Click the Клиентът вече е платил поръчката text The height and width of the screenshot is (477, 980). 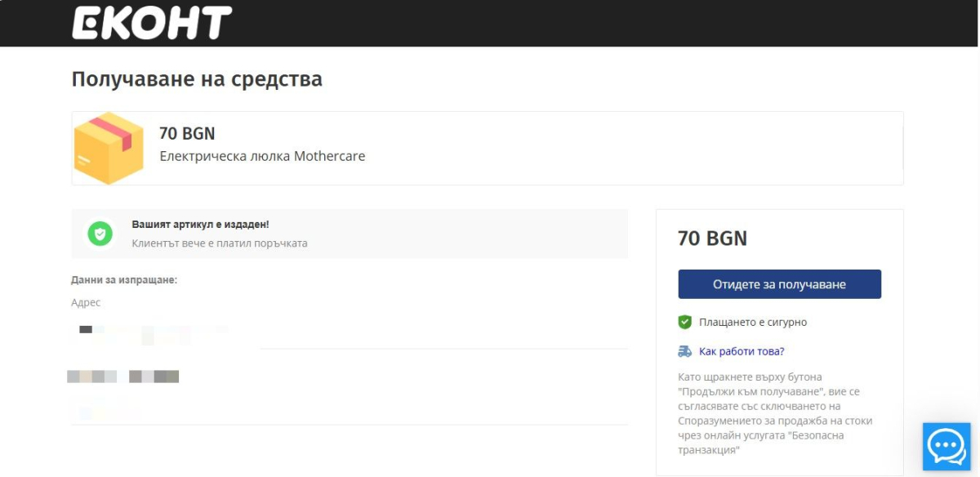220,243
